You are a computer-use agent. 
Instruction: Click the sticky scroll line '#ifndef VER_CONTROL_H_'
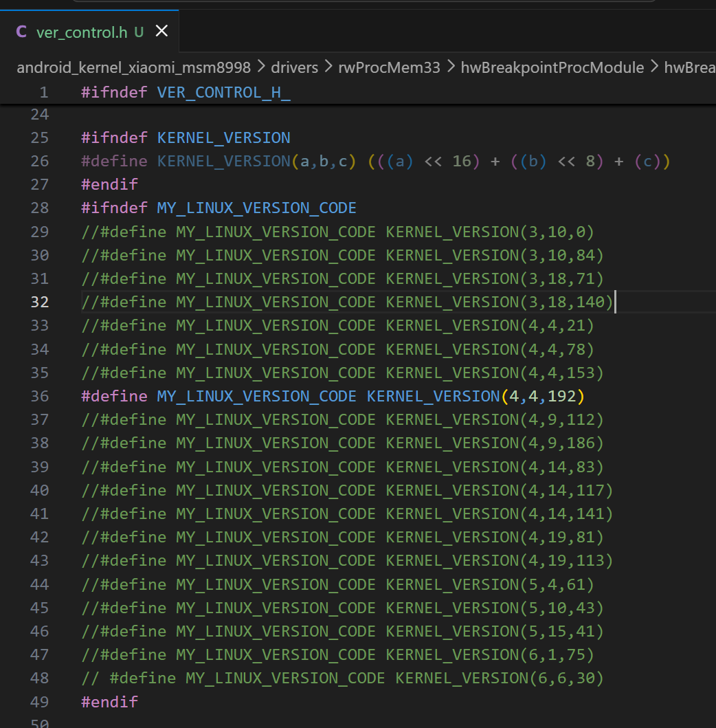[x=186, y=92]
